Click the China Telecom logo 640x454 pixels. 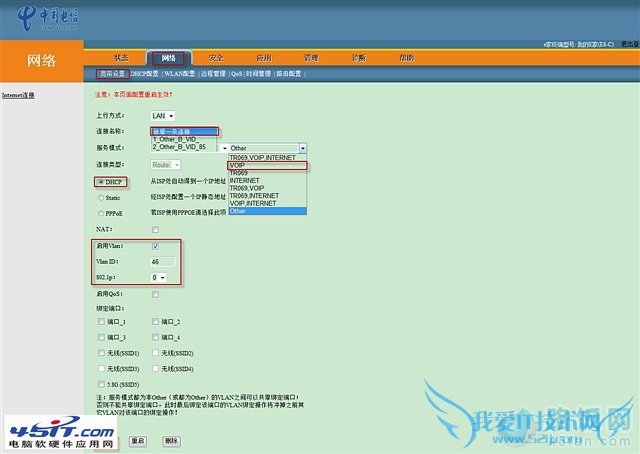(x=48, y=19)
